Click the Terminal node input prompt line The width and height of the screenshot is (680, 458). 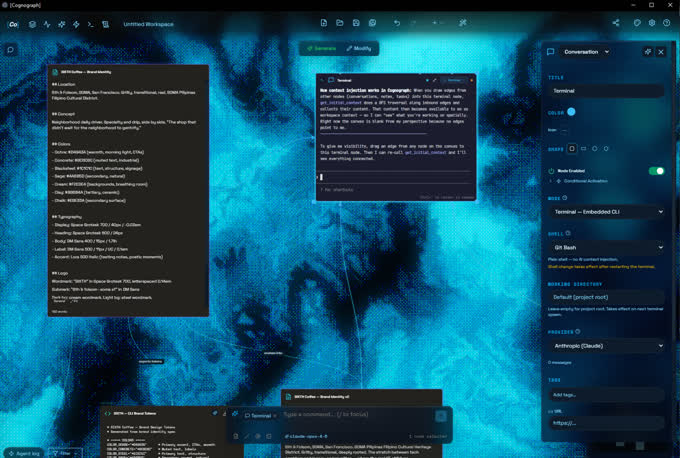click(396, 177)
